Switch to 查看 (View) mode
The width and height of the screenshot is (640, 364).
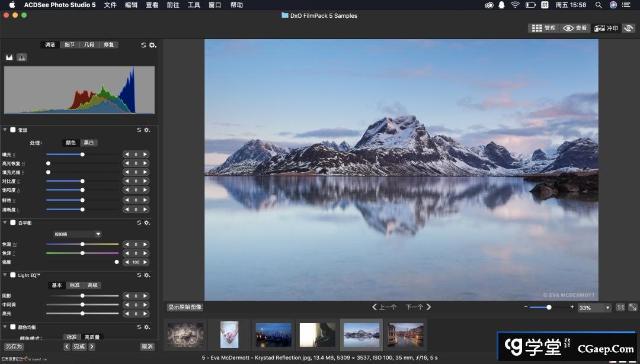575,28
